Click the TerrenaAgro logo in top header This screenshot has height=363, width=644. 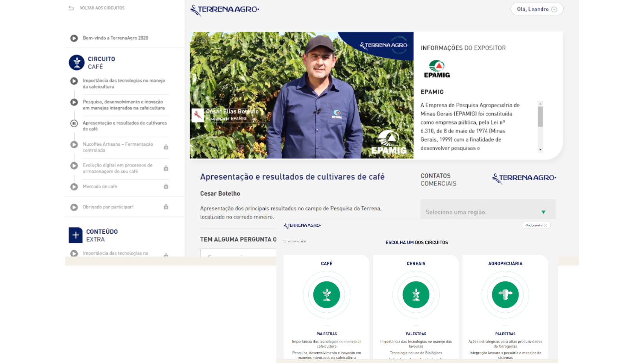click(225, 10)
